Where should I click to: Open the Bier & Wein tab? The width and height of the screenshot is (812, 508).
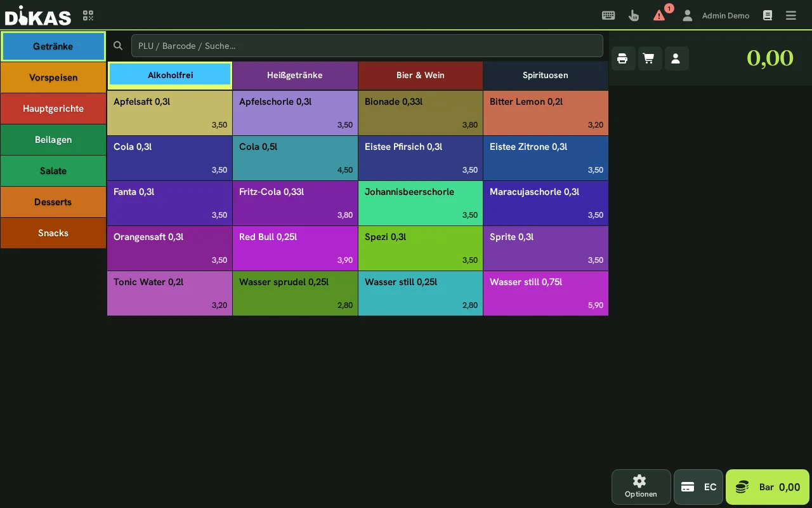tap(421, 75)
